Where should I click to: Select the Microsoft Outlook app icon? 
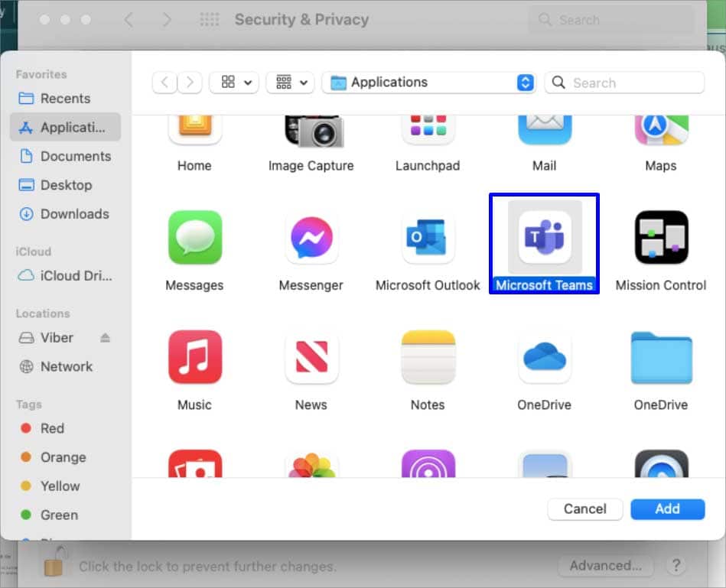coord(428,237)
